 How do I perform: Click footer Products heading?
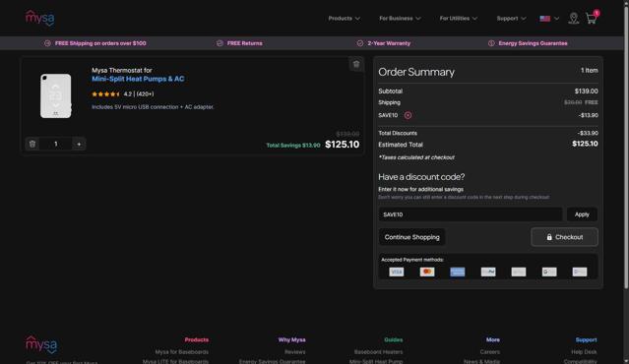point(197,340)
